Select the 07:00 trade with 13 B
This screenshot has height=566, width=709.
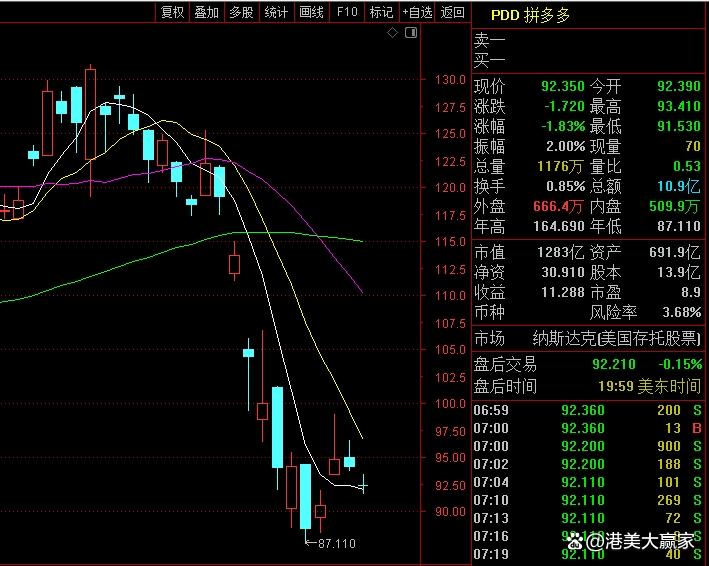point(587,429)
